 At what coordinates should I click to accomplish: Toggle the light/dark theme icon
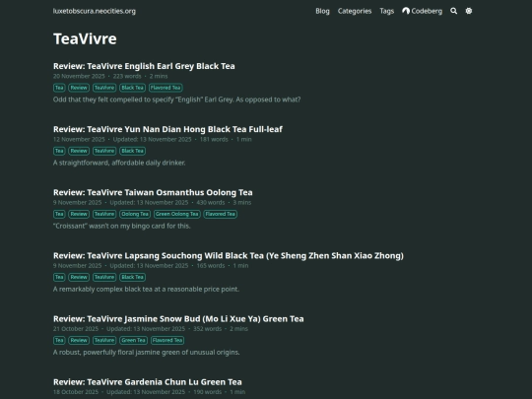pos(469,11)
